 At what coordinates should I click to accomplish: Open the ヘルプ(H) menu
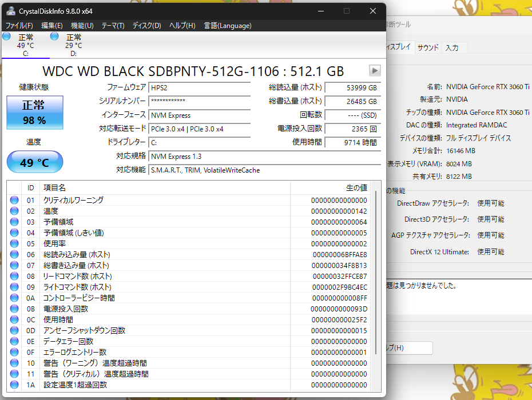(x=182, y=25)
